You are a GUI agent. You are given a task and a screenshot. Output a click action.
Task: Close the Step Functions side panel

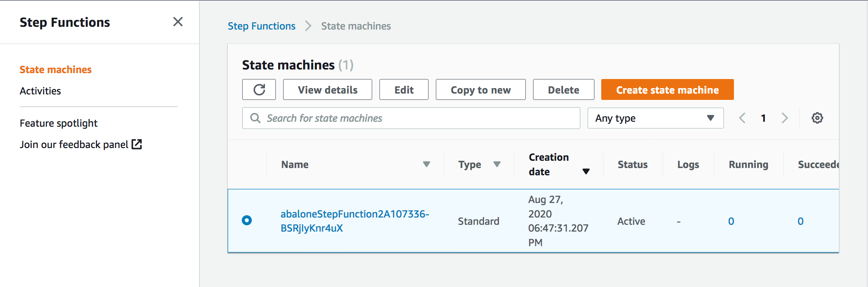(x=178, y=22)
